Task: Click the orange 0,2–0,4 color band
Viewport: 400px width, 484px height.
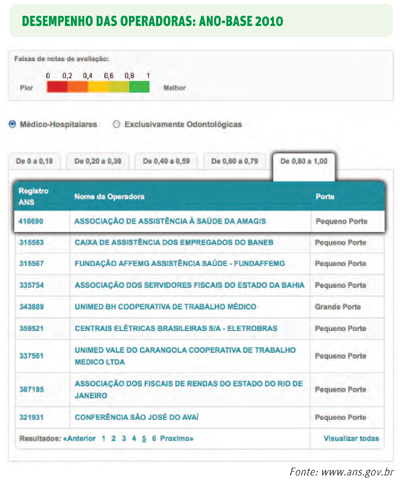Action: click(78, 87)
